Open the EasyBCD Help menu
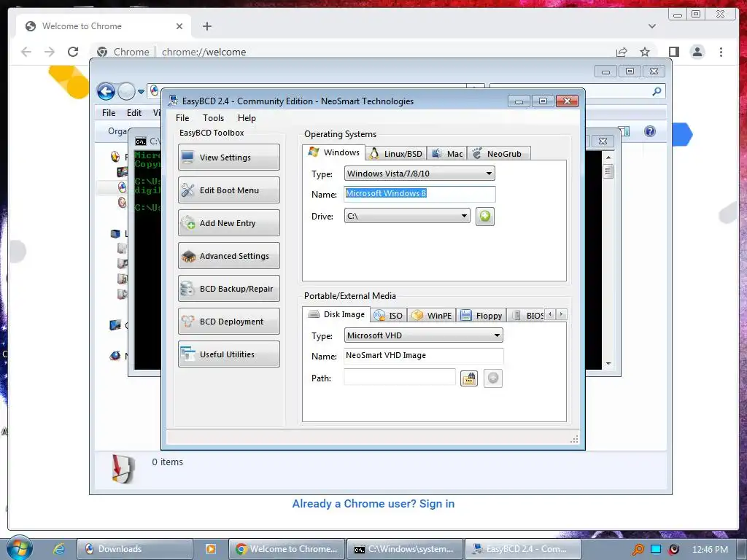This screenshot has width=747, height=560. [247, 118]
